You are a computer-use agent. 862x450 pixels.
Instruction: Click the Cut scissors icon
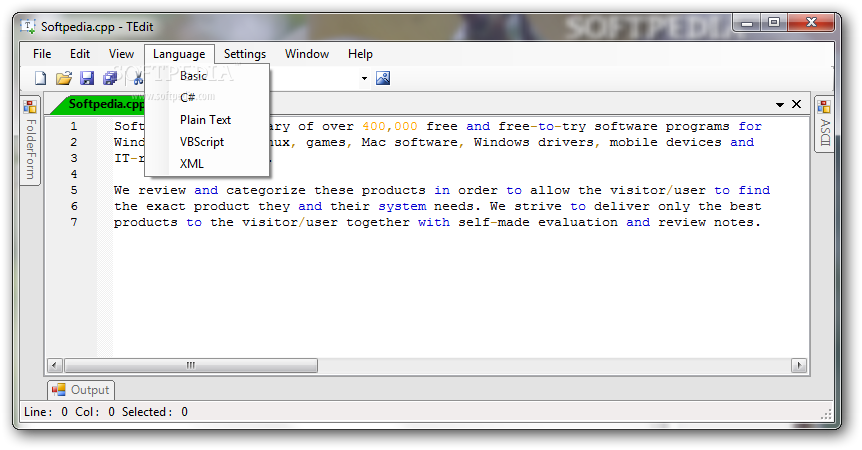pyautogui.click(x=138, y=78)
